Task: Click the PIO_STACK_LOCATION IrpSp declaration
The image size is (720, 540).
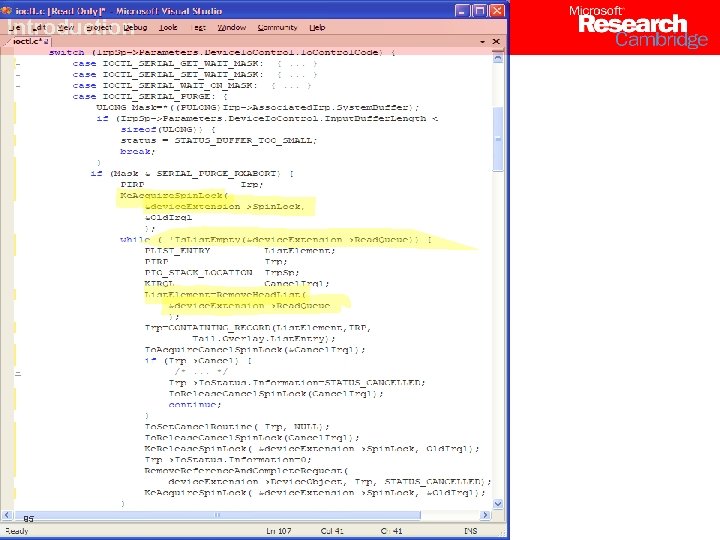Action: click(x=222, y=273)
